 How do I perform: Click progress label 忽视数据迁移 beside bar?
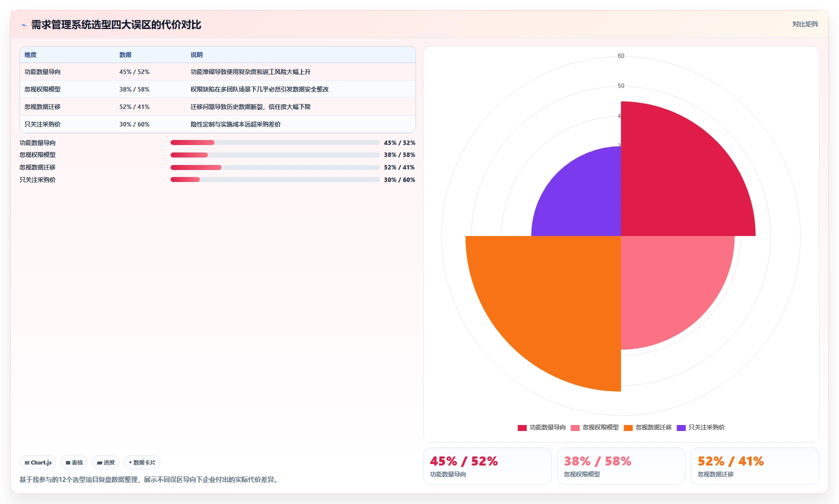click(x=37, y=167)
